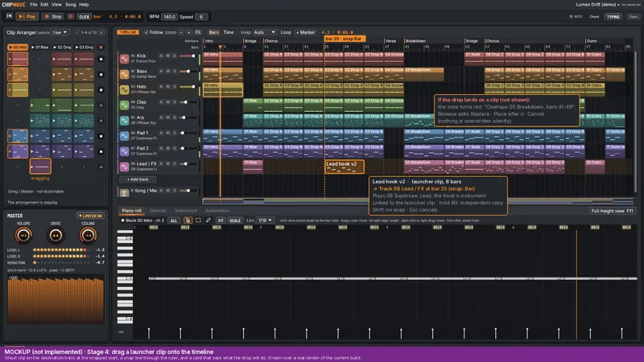
Task: Click the + Marker button
Action: tap(305, 32)
